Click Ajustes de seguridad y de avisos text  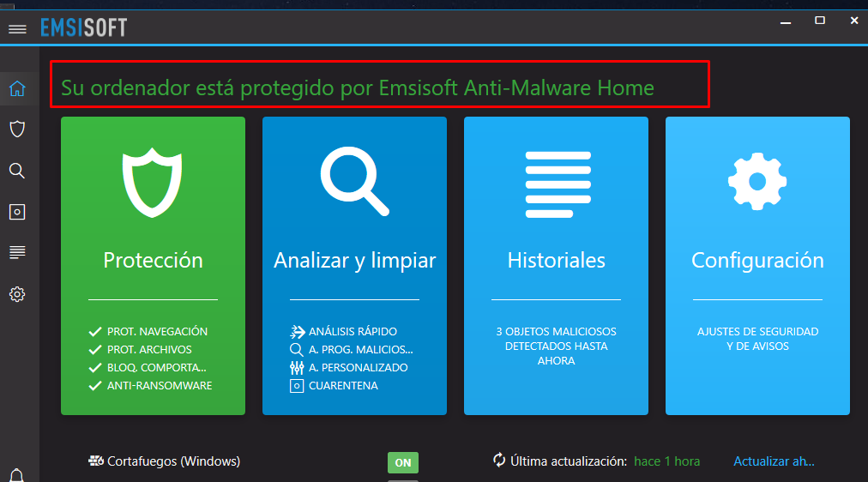click(x=758, y=339)
